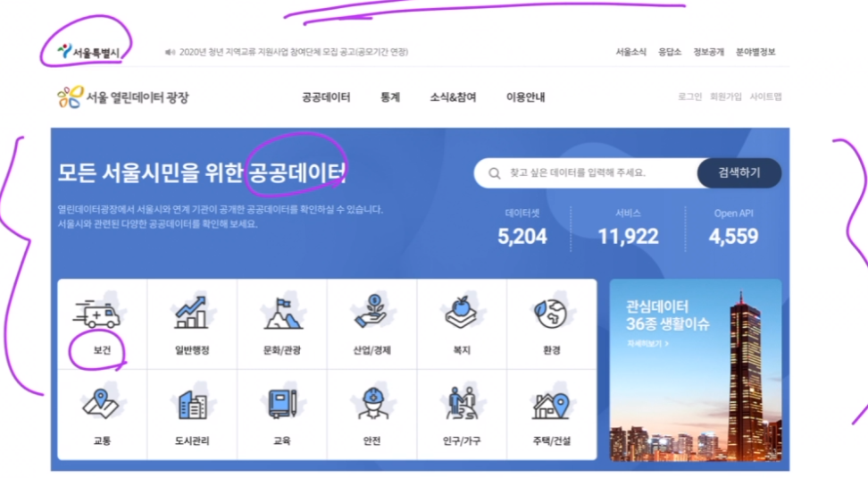Click the 로그인 link
The width and height of the screenshot is (868, 478).
[689, 96]
